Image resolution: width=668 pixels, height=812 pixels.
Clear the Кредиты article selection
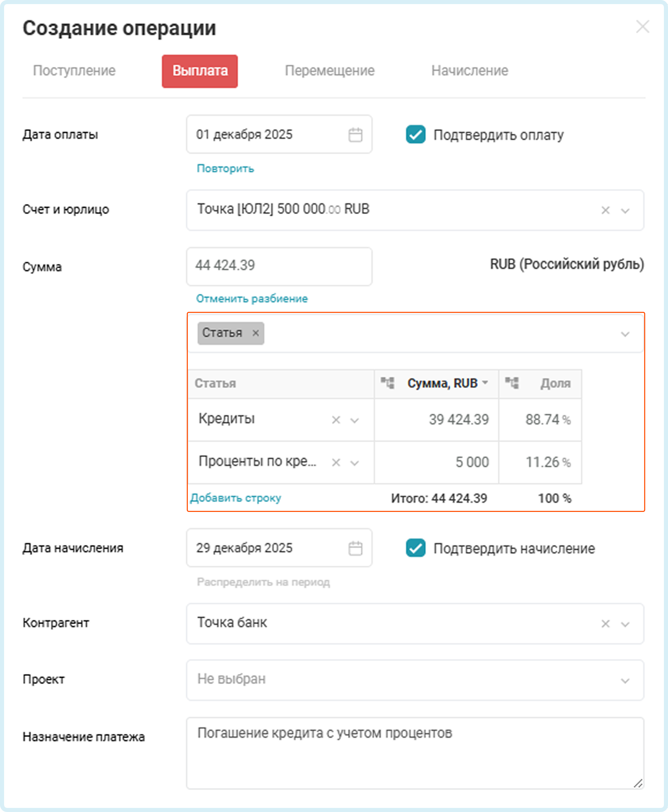(336, 420)
